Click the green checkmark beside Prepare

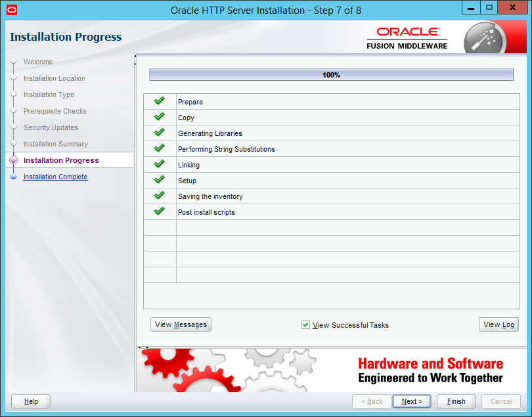(159, 101)
